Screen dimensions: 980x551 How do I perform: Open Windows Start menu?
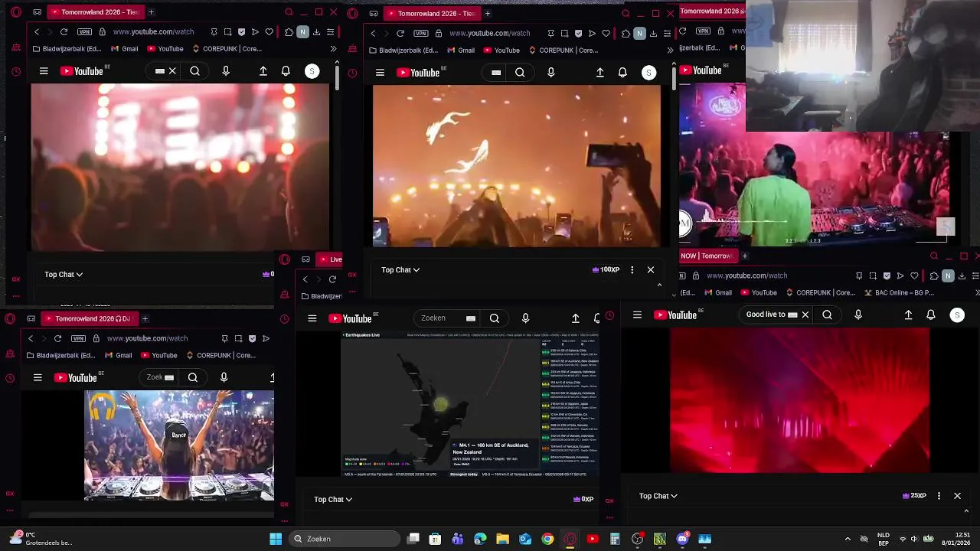[x=276, y=539]
